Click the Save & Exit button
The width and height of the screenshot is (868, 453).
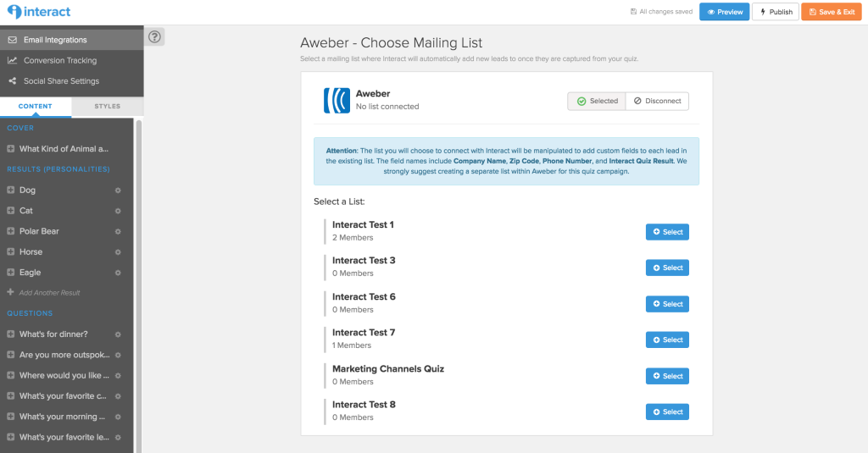(832, 12)
